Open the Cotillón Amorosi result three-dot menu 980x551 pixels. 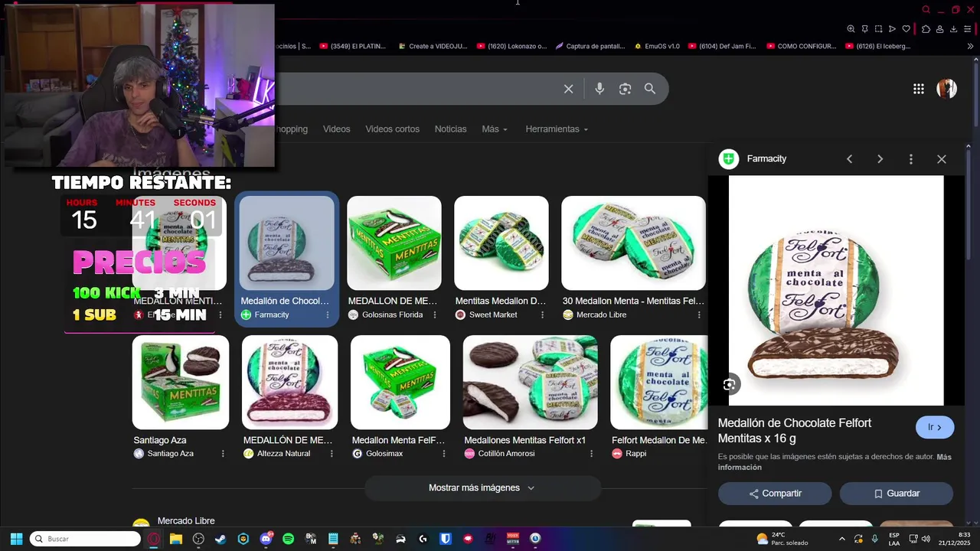[591, 453]
